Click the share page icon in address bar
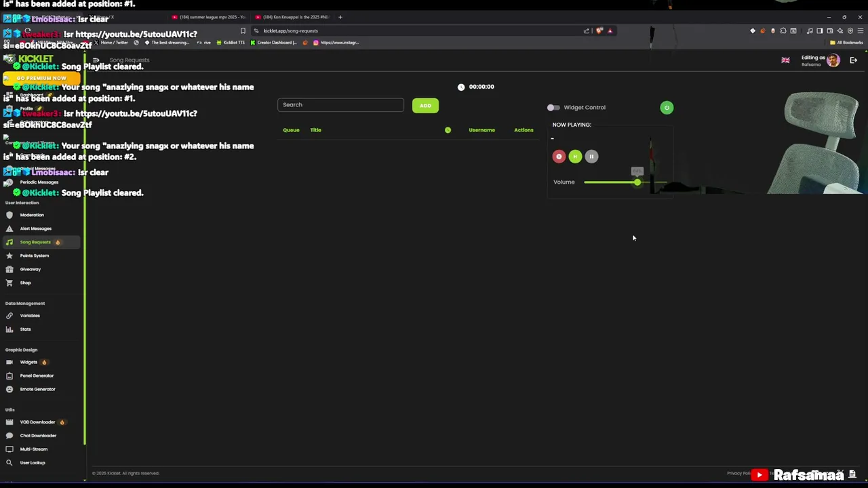 tap(587, 30)
